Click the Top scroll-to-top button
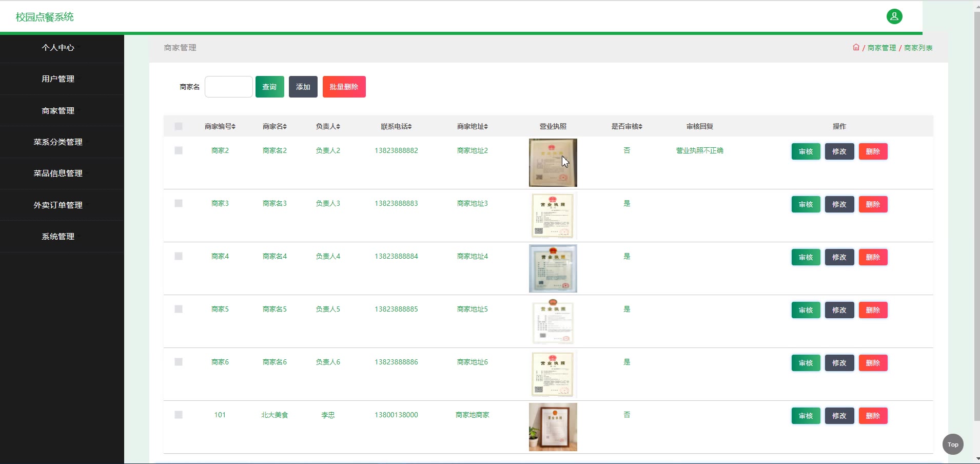The image size is (980, 464). coord(952,444)
